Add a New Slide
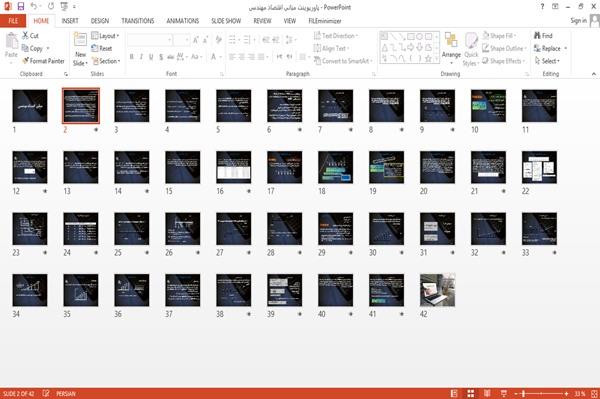600x399 pixels. 80,49
